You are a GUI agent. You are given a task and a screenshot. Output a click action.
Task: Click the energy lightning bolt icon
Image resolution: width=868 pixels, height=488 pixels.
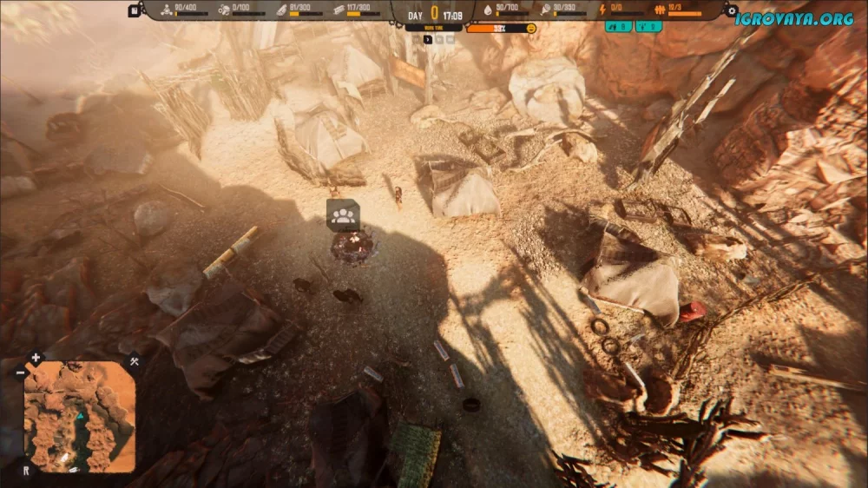pyautogui.click(x=603, y=10)
